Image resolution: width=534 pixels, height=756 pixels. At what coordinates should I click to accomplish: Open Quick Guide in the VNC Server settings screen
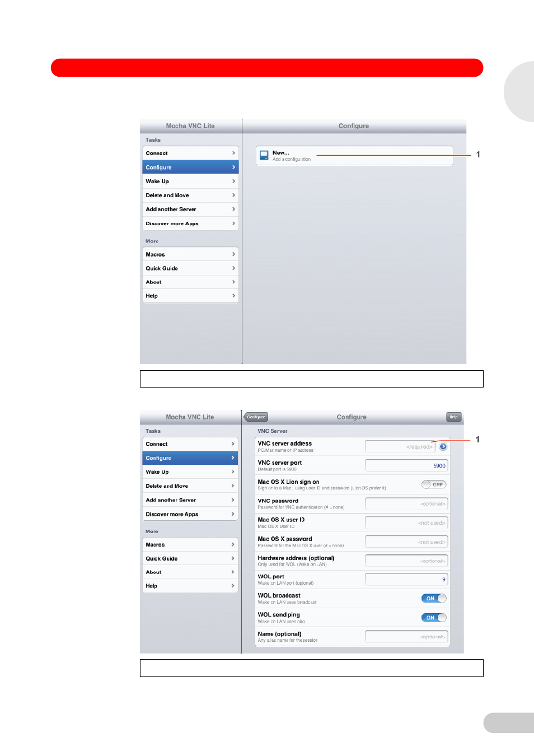[190, 558]
